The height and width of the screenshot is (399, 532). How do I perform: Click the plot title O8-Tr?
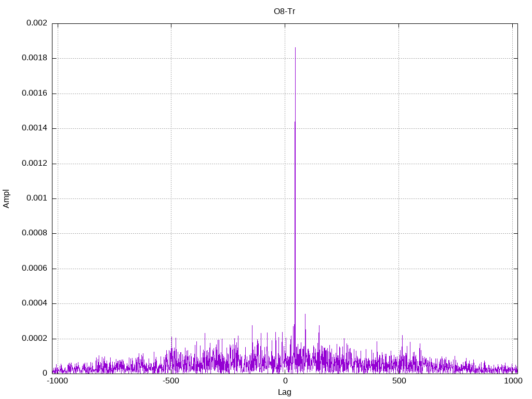tap(284, 11)
